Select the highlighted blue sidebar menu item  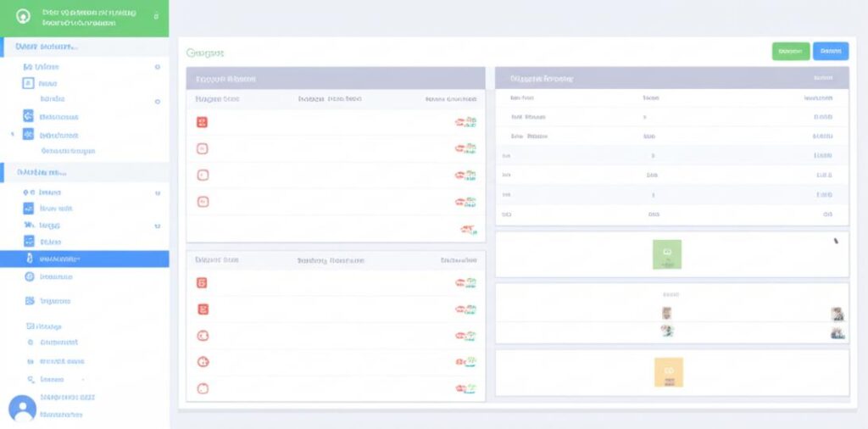point(84,259)
